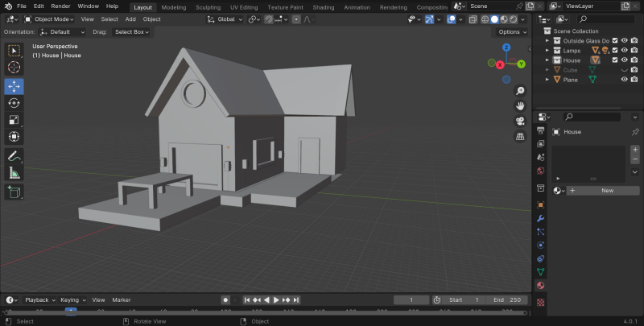Pin the House properties context
This screenshot has height=326, width=644.
point(635,132)
